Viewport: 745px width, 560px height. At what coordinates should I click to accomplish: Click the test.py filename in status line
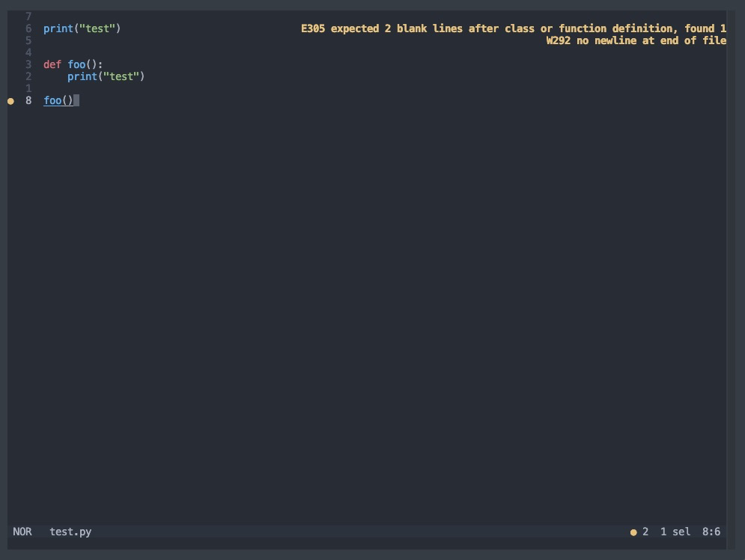click(70, 532)
